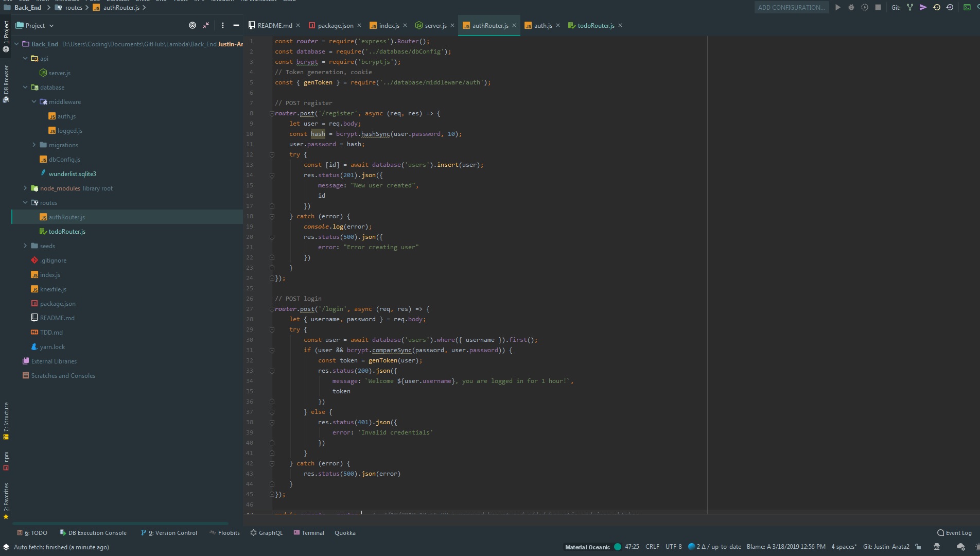Collapse the Back_End root folder
980x556 pixels.
point(16,44)
